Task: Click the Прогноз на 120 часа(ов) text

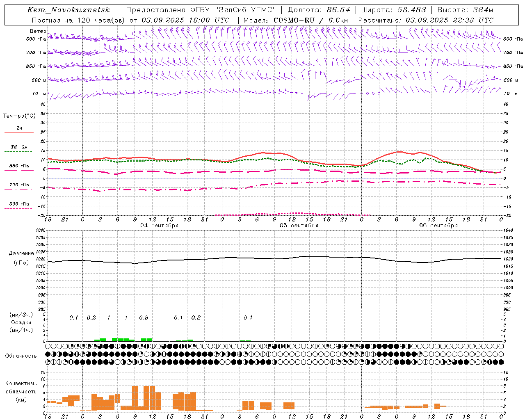Action: click(79, 20)
